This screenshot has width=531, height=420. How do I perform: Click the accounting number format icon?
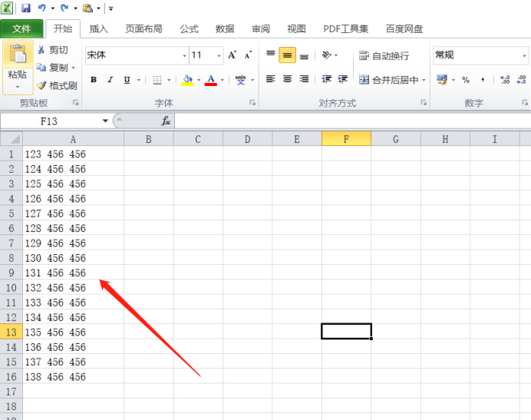(x=442, y=80)
